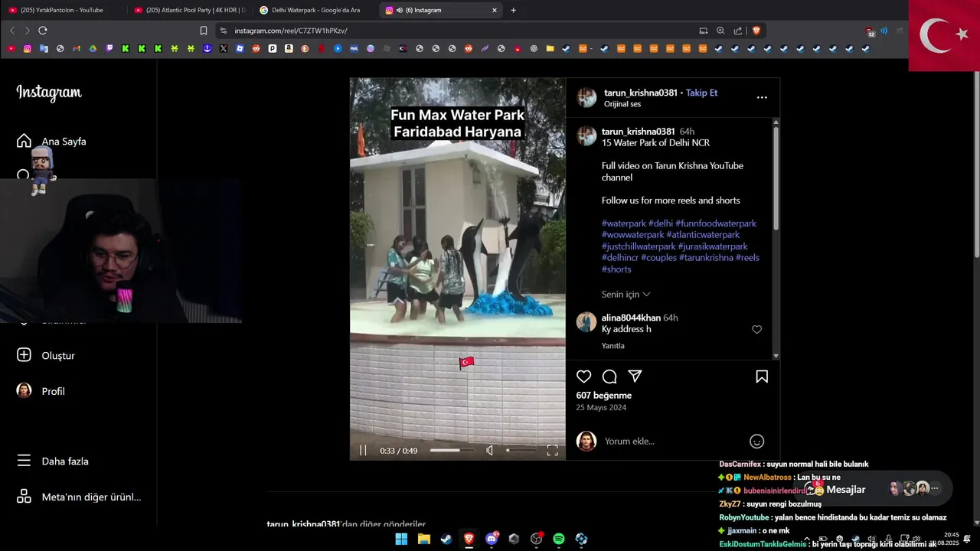Open the #atlanticwaterpark hashtag

click(703, 235)
